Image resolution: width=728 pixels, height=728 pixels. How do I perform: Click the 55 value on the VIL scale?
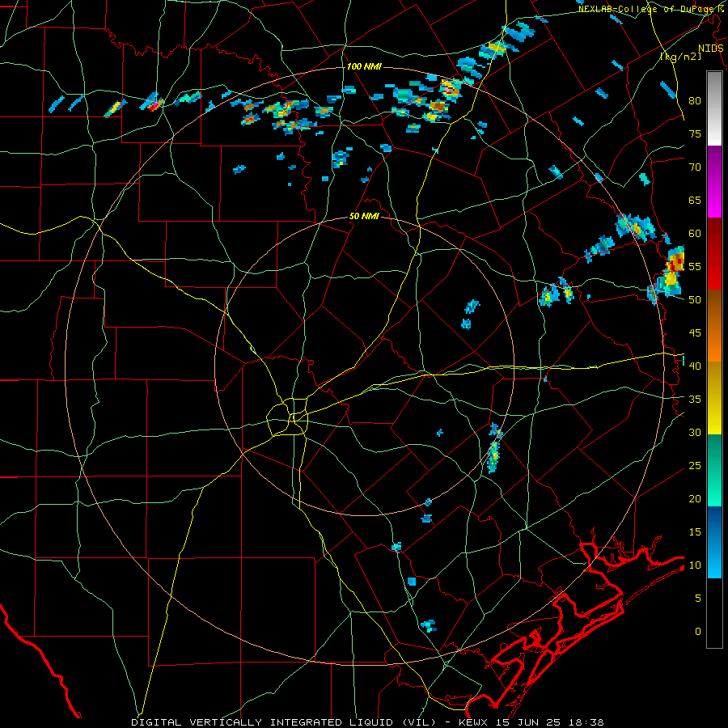(x=695, y=266)
